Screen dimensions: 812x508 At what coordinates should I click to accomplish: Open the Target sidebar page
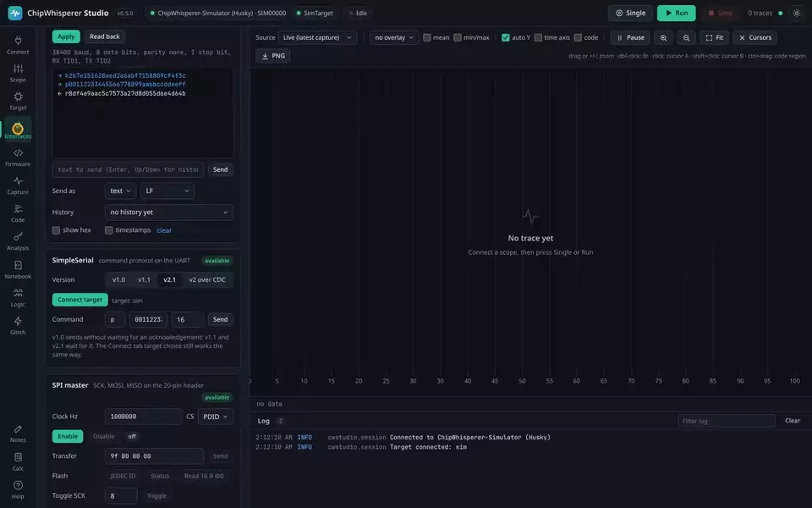(x=18, y=101)
